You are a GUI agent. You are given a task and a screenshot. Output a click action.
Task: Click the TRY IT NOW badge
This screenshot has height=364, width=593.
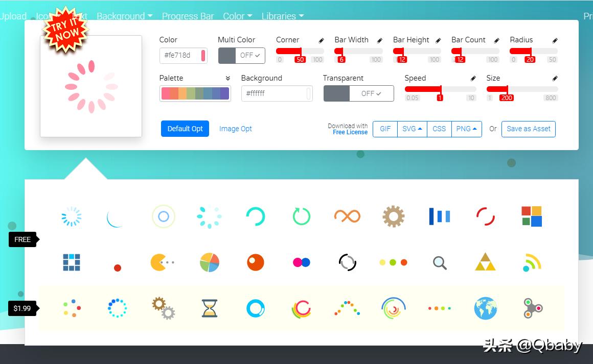coord(66,30)
